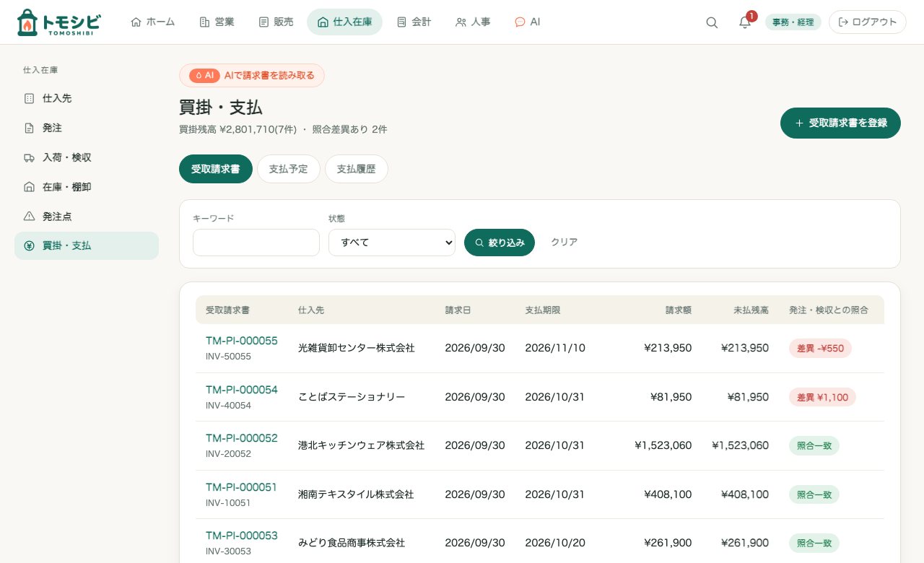This screenshot has height=563, width=924.
Task: Click the 買掛残高 ¥2,801,710 summary text
Action: [237, 129]
